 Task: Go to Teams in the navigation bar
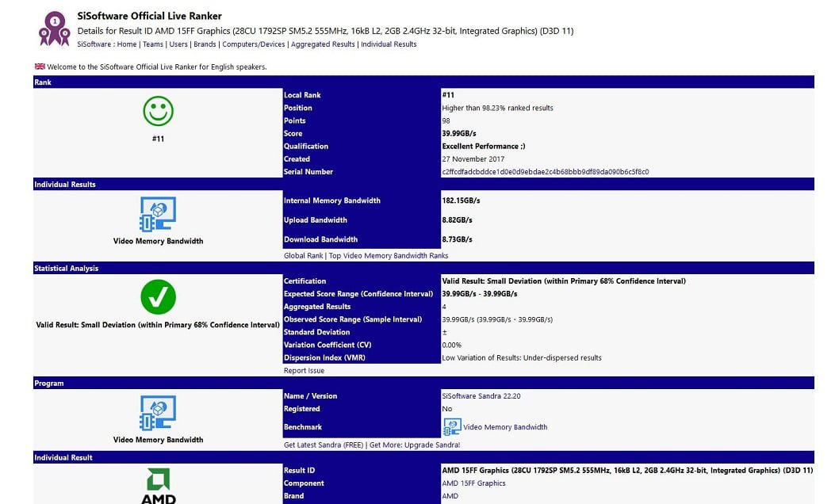[153, 44]
